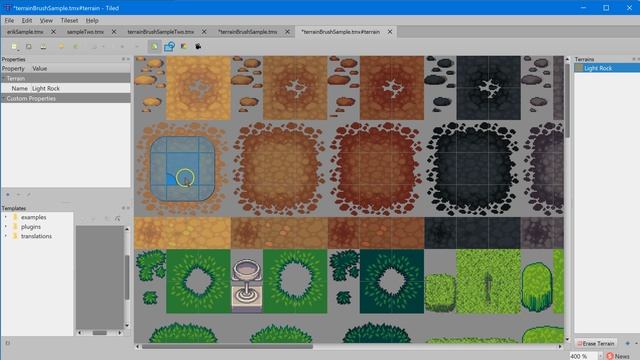This screenshot has height=360, width=640.
Task: Expand the translations folder arrow
Action: 6,236
